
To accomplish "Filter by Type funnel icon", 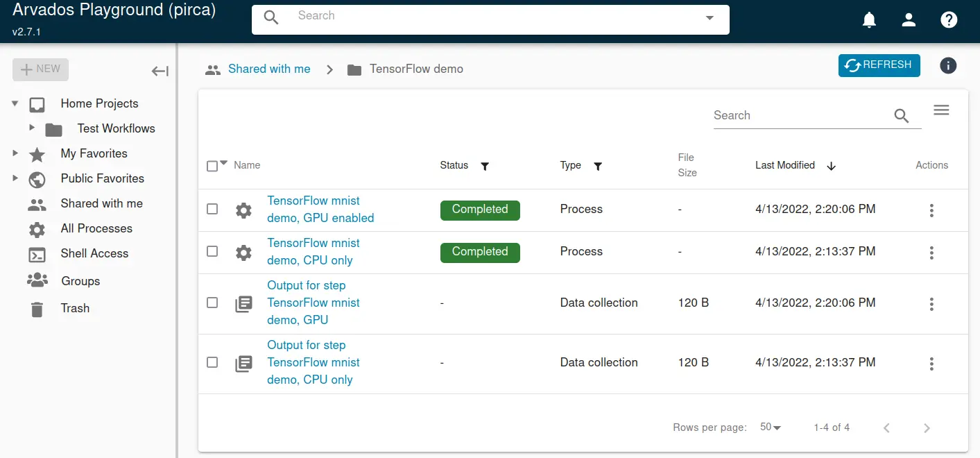I will tap(598, 166).
